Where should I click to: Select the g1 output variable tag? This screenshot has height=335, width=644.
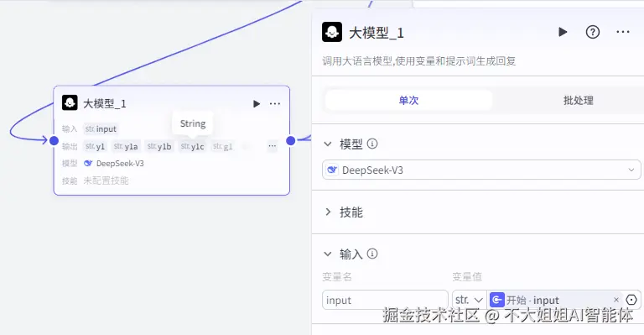223,146
